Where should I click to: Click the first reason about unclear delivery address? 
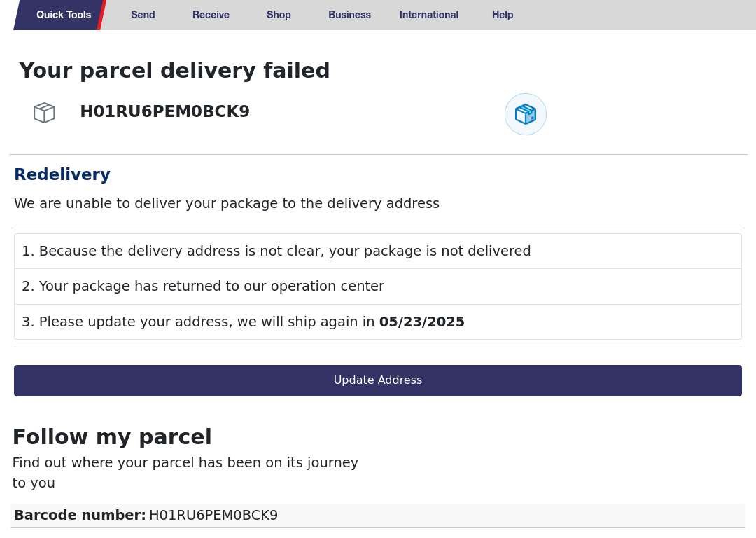[x=378, y=251]
